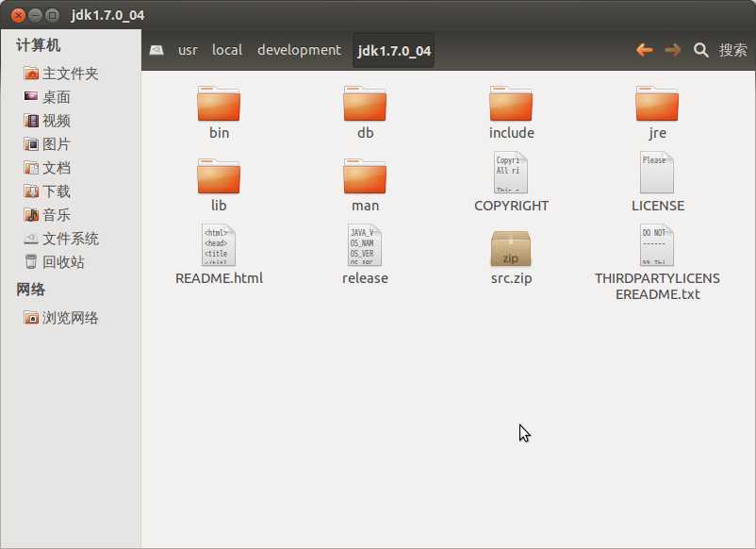Viewport: 756px width, 549px height.
Task: Navigate to local in path bar
Action: 227,50
